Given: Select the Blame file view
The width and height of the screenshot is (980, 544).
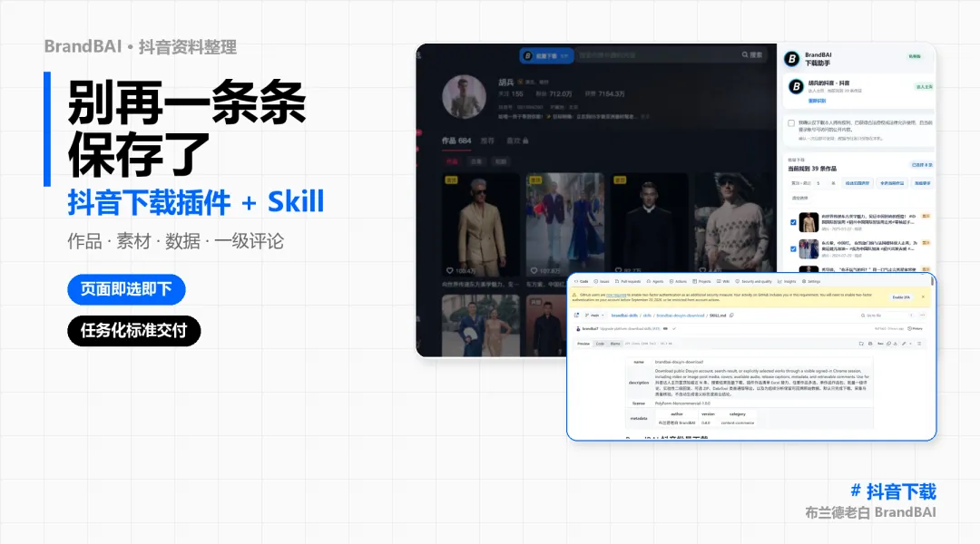Looking at the screenshot, I should point(615,344).
